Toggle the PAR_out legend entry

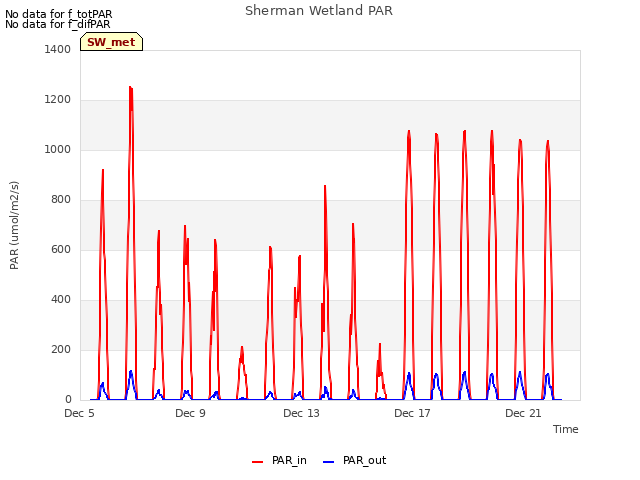coord(354,460)
